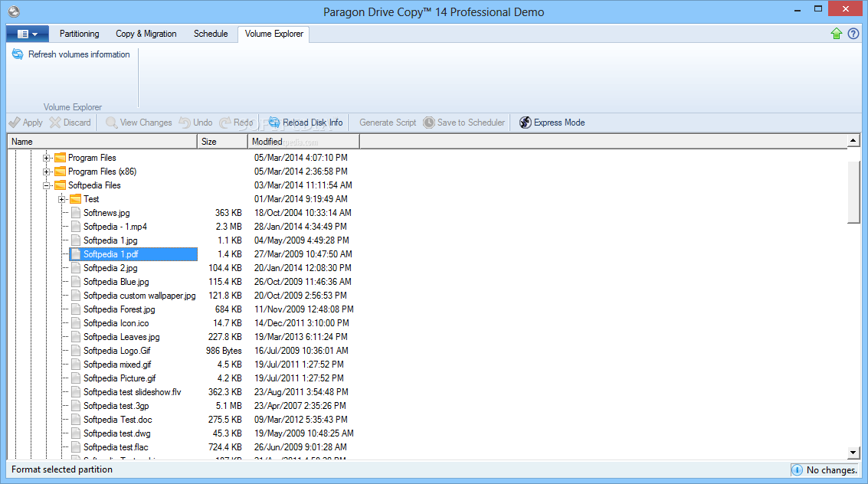Image resolution: width=868 pixels, height=484 pixels.
Task: Click the Softpedia Logo.Gif file icon
Action: tap(76, 351)
